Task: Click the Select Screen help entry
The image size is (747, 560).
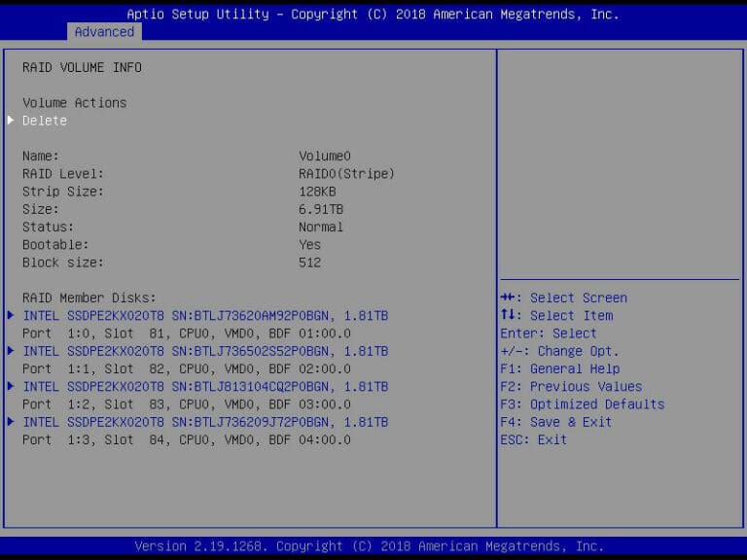Action: [x=564, y=298]
